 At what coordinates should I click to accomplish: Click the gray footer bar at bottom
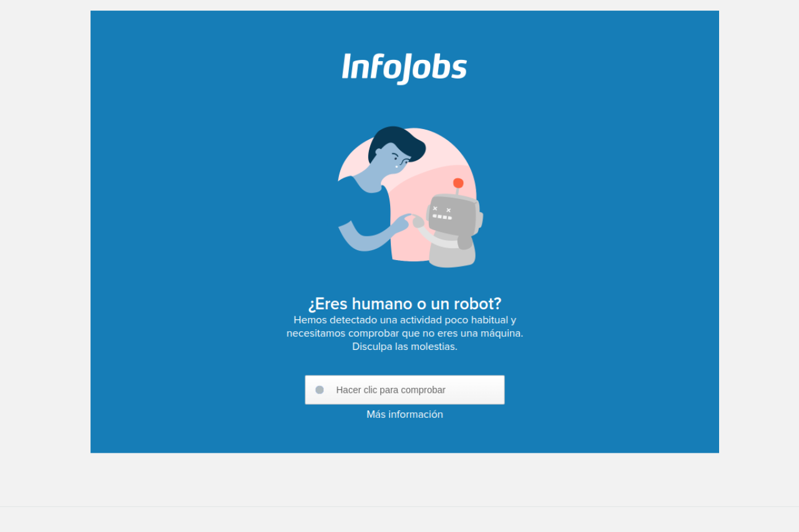(x=399, y=520)
